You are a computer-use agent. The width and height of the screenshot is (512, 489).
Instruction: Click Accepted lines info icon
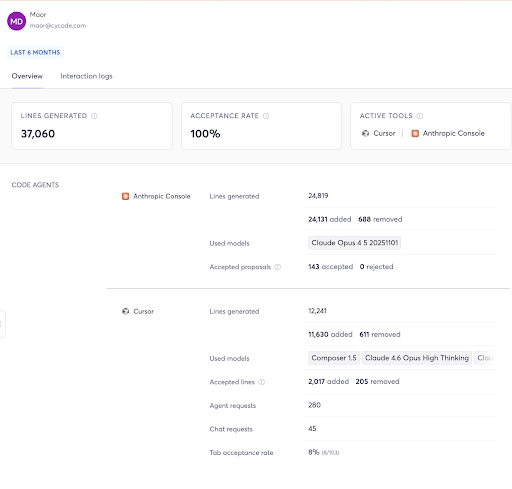pos(262,382)
